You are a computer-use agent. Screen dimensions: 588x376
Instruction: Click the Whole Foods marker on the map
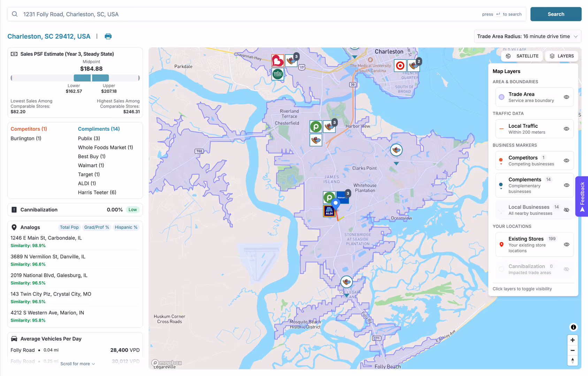[277, 74]
